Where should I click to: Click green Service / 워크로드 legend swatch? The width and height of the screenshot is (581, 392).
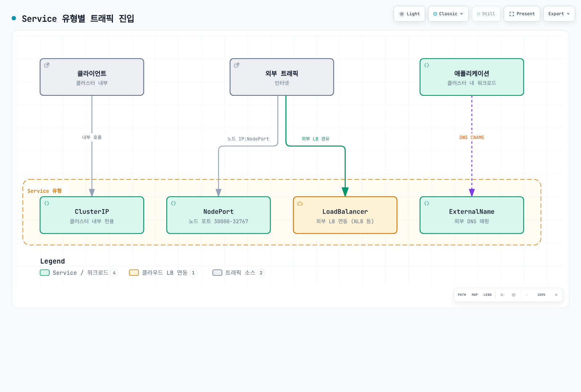(x=45, y=273)
